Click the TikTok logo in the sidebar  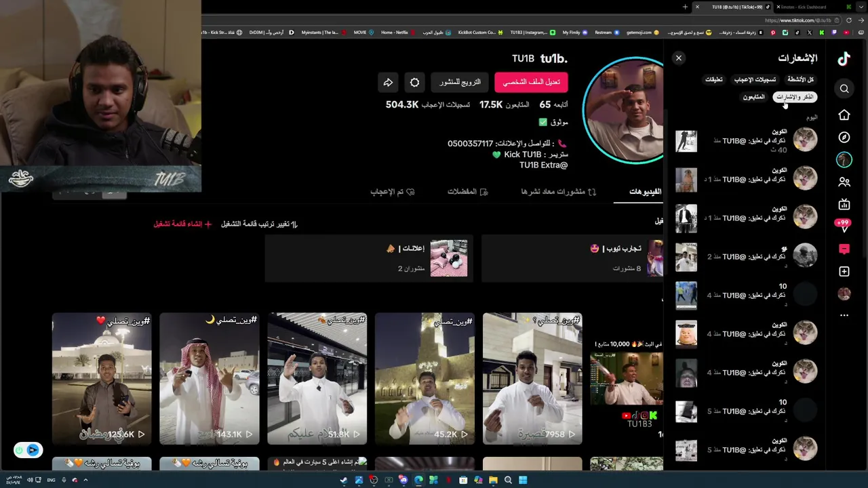click(x=844, y=59)
